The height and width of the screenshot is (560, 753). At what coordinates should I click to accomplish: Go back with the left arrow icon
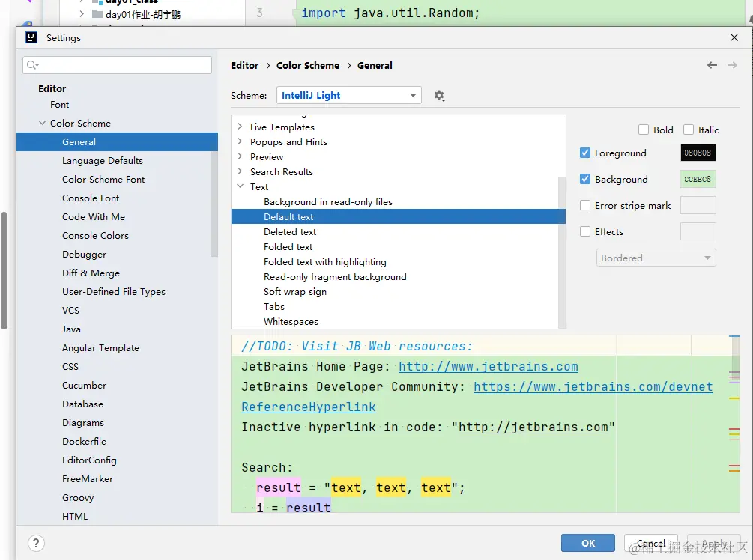click(712, 65)
